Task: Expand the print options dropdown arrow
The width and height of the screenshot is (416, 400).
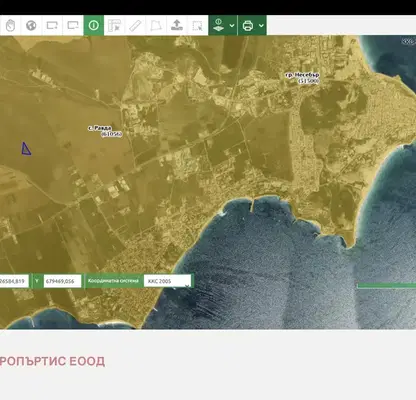Action: tap(261, 25)
